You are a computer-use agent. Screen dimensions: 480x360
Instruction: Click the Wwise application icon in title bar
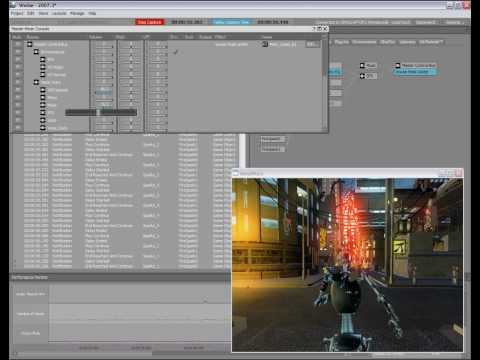coord(13,5)
